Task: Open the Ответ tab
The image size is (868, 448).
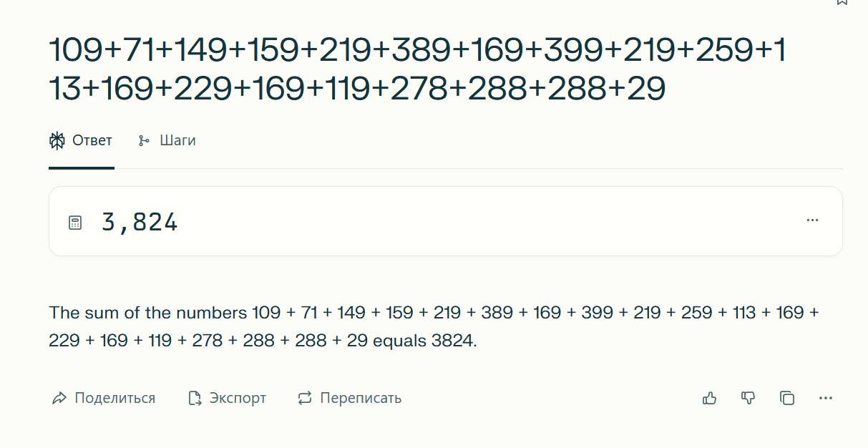Action: coord(81,141)
